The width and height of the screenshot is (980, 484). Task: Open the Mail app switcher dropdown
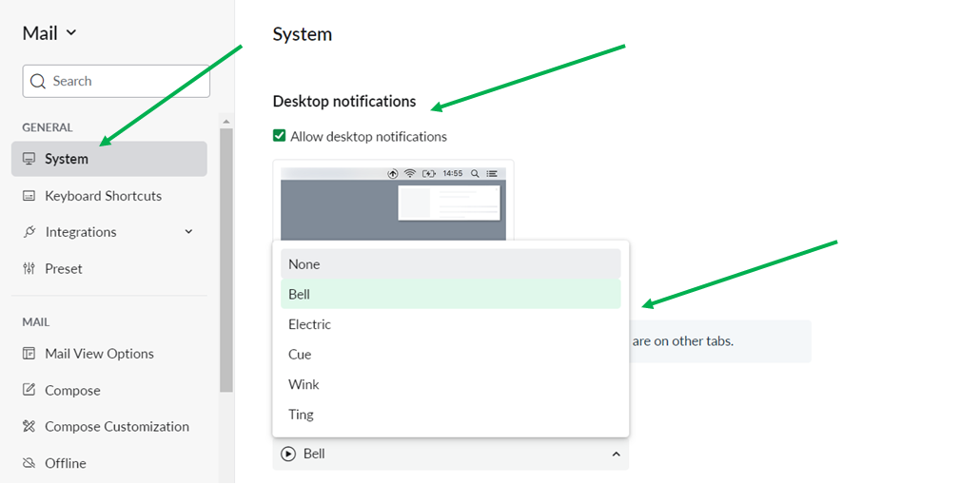[x=49, y=33]
